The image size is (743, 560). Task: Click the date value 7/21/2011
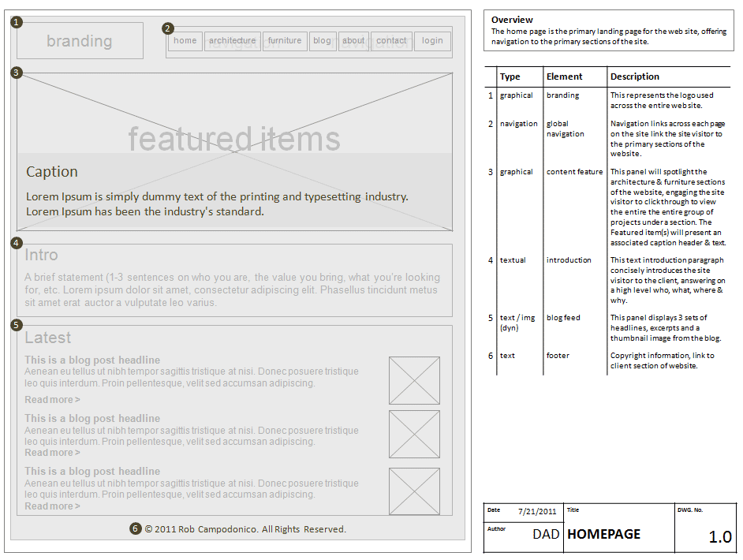537,512
